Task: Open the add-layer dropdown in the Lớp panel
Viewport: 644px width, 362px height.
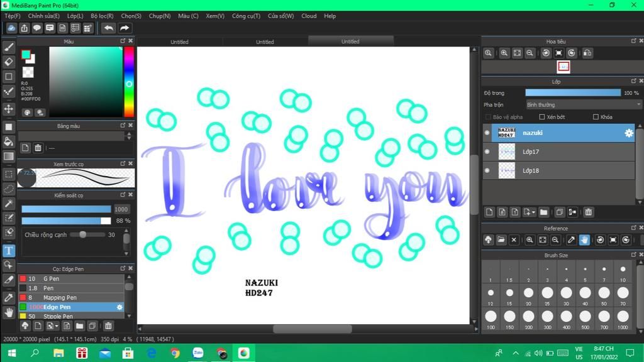Action: tap(529, 212)
